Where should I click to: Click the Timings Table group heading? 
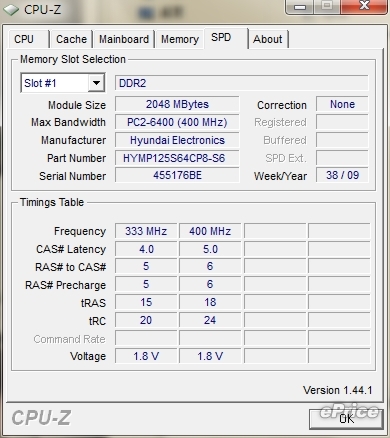pyautogui.click(x=52, y=202)
